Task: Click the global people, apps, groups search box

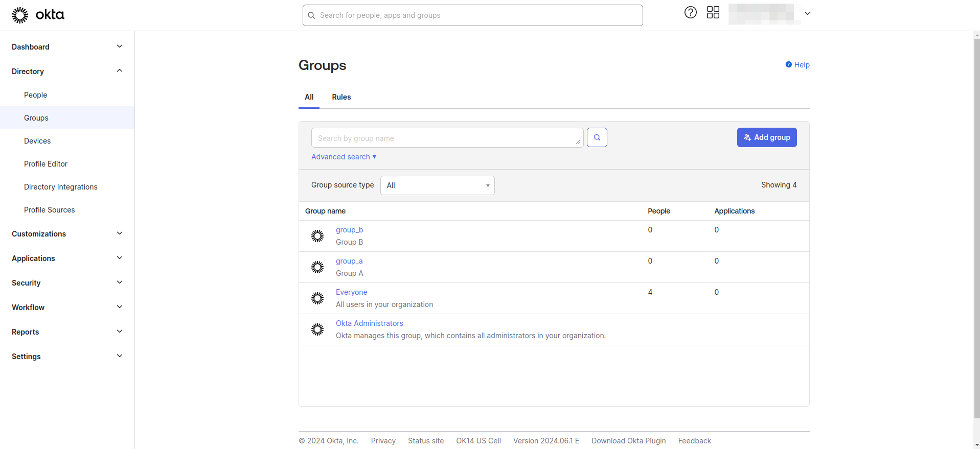Action: click(472, 15)
